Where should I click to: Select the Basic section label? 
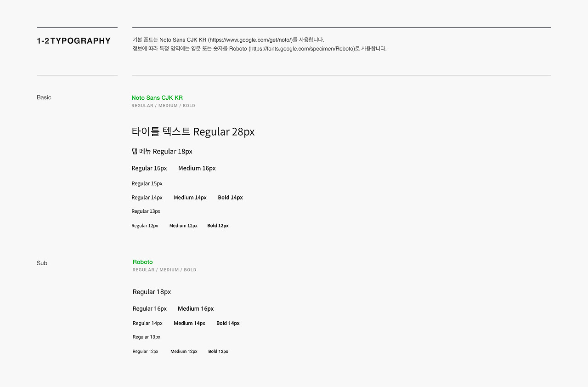(44, 97)
